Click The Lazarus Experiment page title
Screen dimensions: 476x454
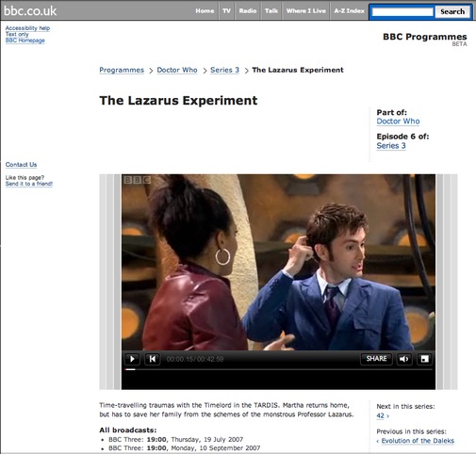tap(178, 101)
